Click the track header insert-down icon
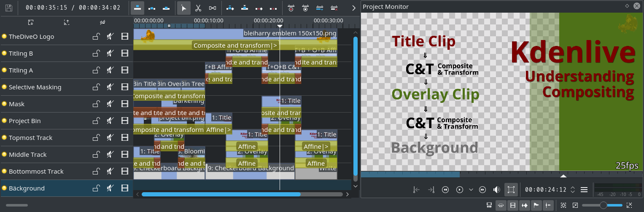This screenshot has width=644, height=212. (x=31, y=22)
